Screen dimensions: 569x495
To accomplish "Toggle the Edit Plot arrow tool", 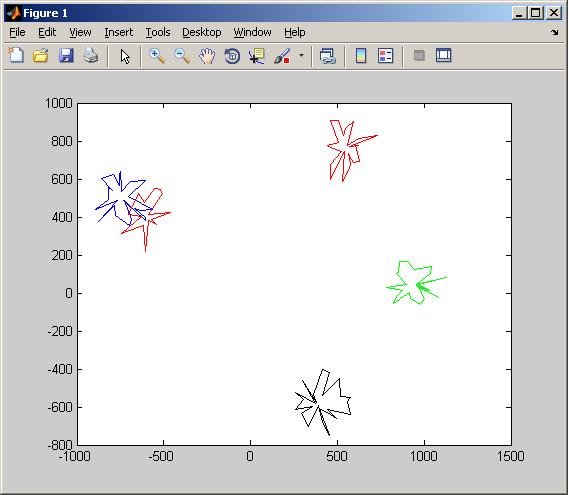I will pos(125,56).
